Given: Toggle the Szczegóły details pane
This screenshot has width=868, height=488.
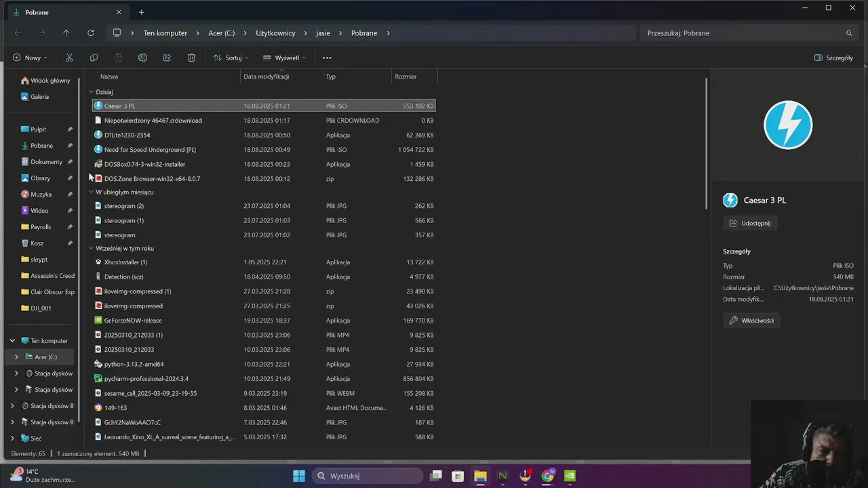Looking at the screenshot, I should tap(833, 58).
